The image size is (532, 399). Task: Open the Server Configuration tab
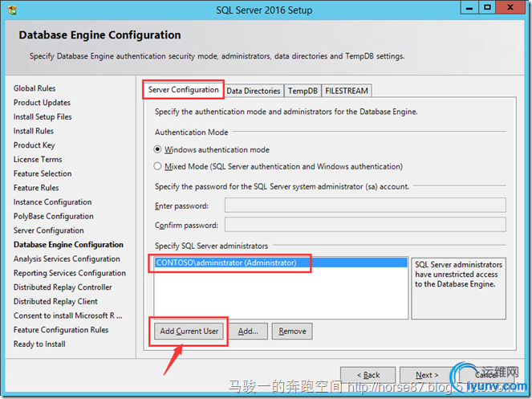point(183,90)
